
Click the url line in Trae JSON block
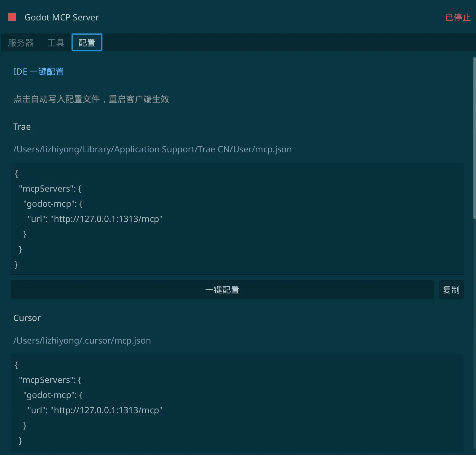coord(95,219)
